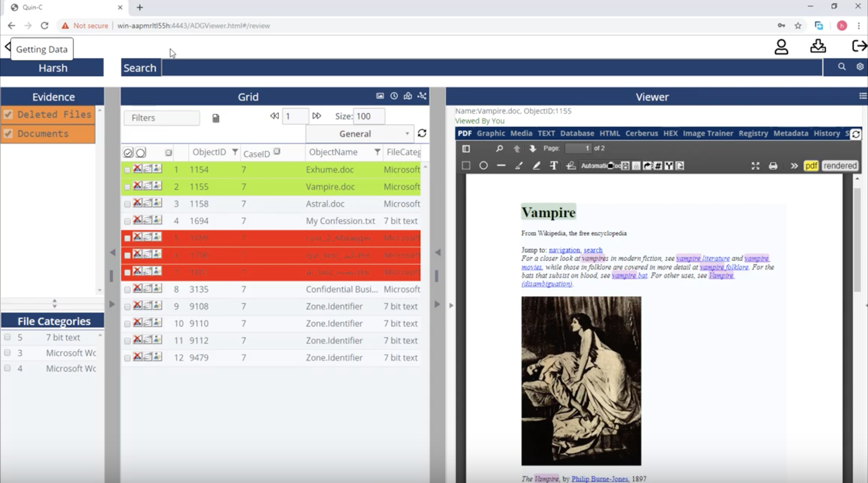
Task: Click the Viewer refresh icon
Action: (x=856, y=134)
